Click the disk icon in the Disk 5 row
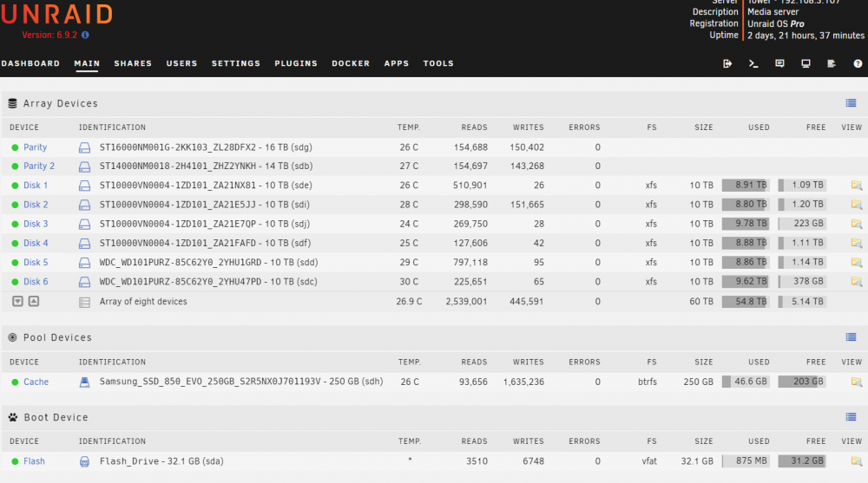The height and width of the screenshot is (483, 868). [x=84, y=263]
